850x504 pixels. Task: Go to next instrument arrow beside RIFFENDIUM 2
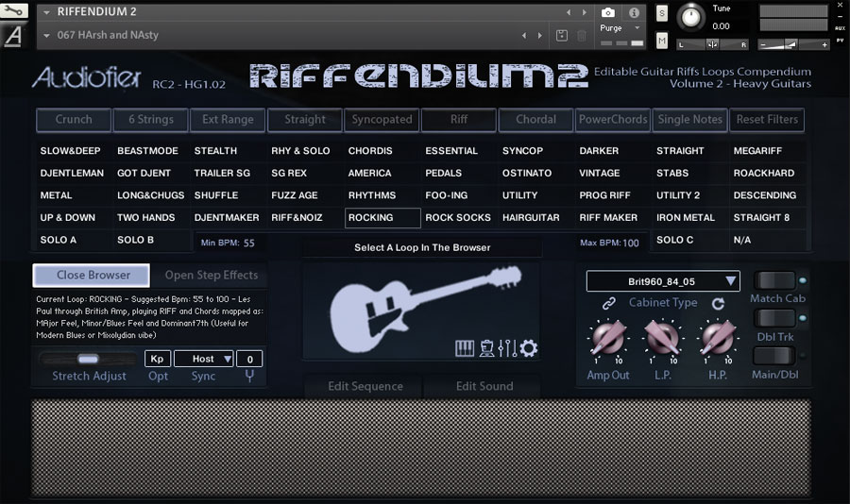coord(585,12)
